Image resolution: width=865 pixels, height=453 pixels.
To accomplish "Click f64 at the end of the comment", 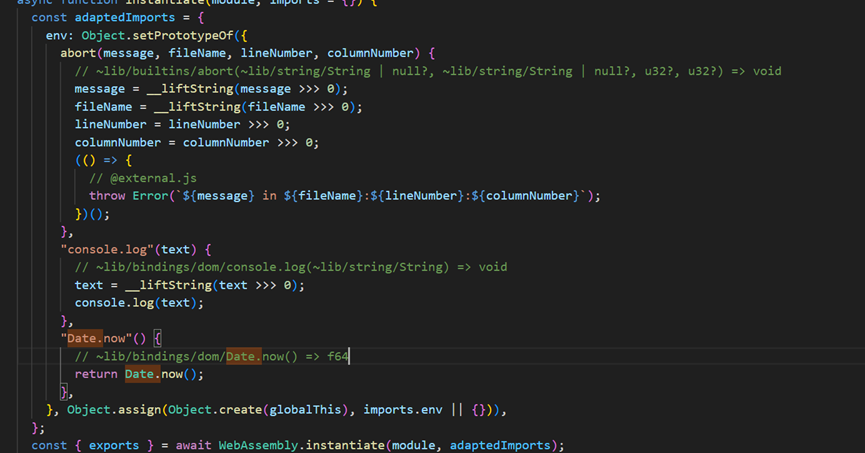I will [338, 356].
